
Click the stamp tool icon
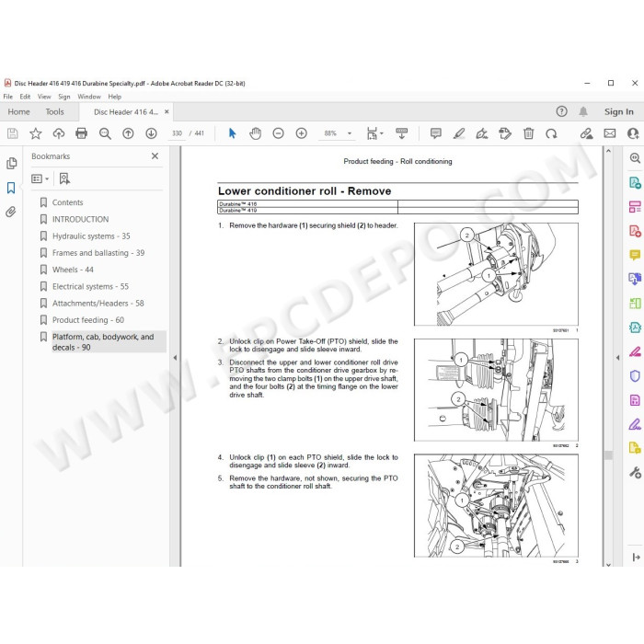click(505, 133)
